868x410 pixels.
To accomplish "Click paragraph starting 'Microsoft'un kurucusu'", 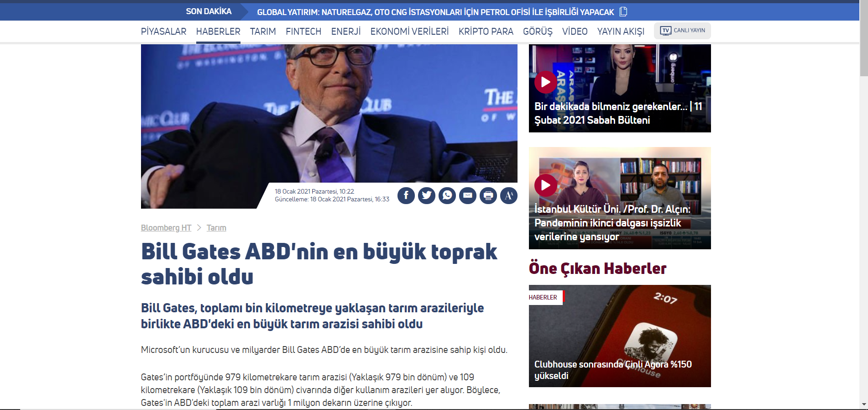I will pos(324,350).
